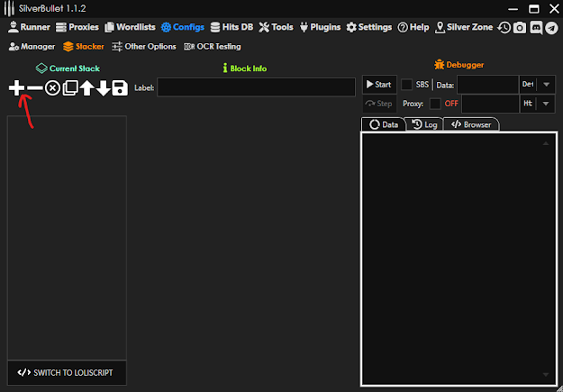Click the SilverBullet logo icon in title bar
Viewport: 563px width, 392px height.
[x=9, y=9]
